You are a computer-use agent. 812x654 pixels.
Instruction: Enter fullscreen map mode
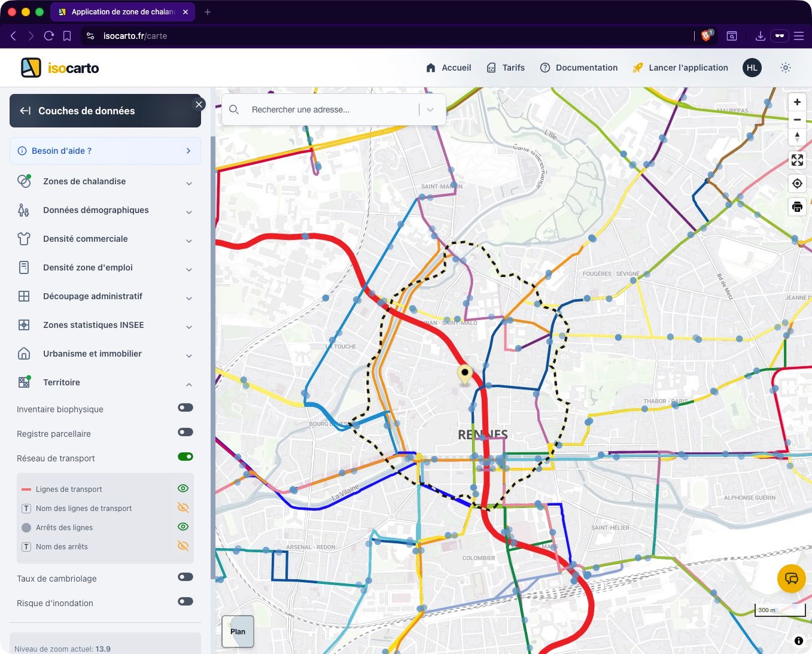point(797,160)
